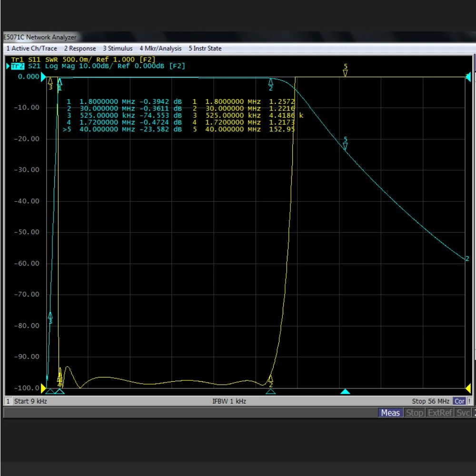Click the cyan reference triangle on right edge

coord(468,77)
